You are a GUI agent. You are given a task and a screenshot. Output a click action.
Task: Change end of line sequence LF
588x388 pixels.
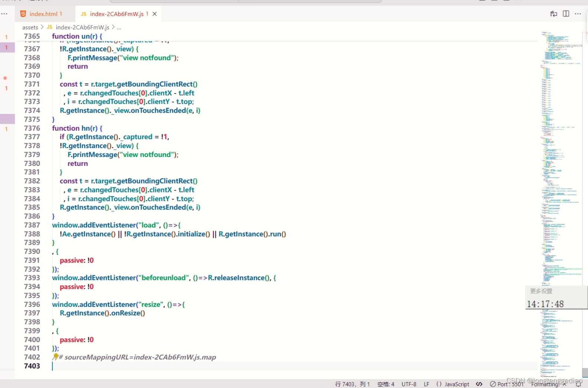pyautogui.click(x=427, y=384)
